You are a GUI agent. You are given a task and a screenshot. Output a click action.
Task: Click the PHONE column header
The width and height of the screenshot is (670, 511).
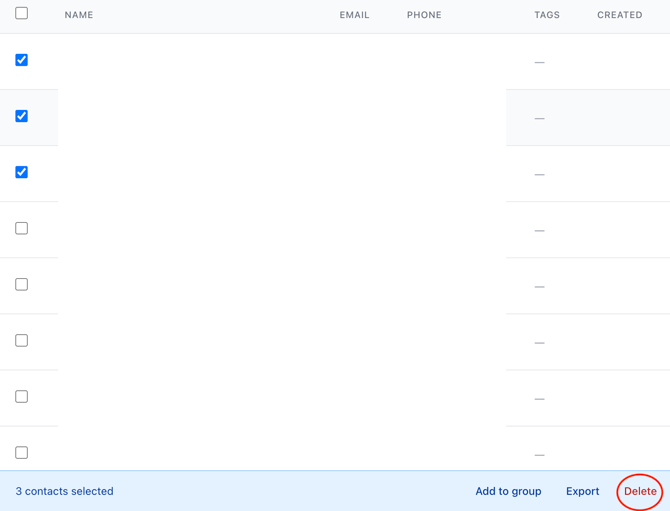tap(424, 15)
